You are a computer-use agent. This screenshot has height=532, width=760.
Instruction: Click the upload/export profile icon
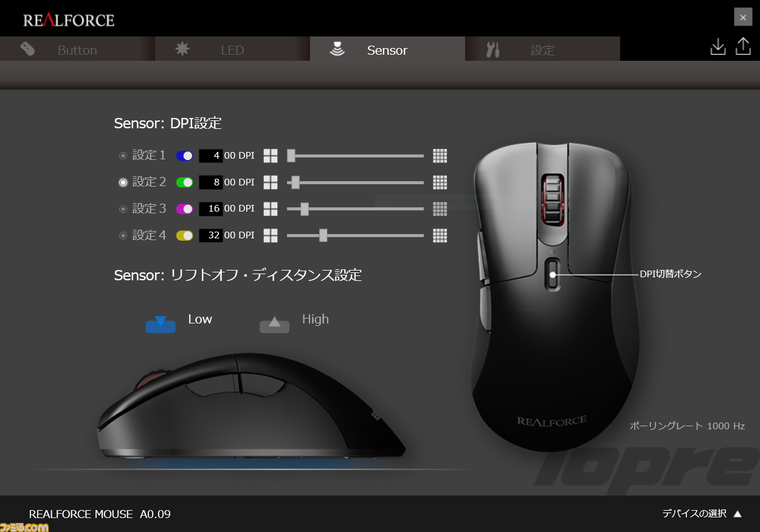(x=743, y=47)
